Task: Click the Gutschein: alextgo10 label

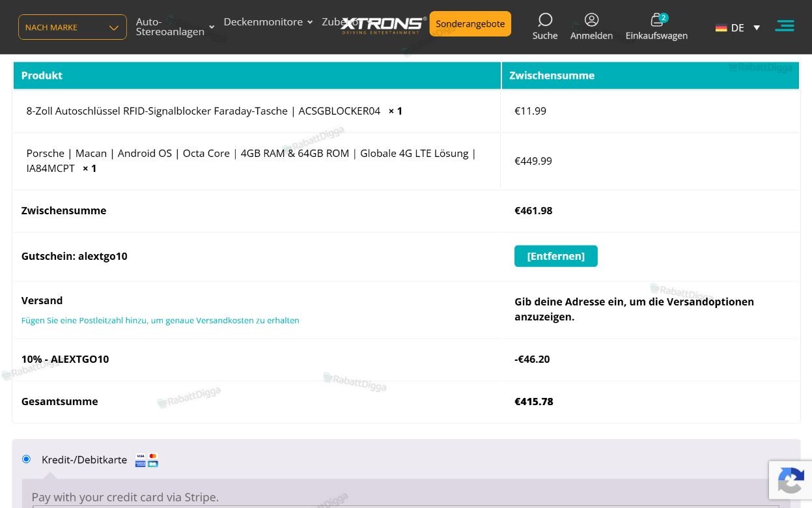Action: click(74, 256)
